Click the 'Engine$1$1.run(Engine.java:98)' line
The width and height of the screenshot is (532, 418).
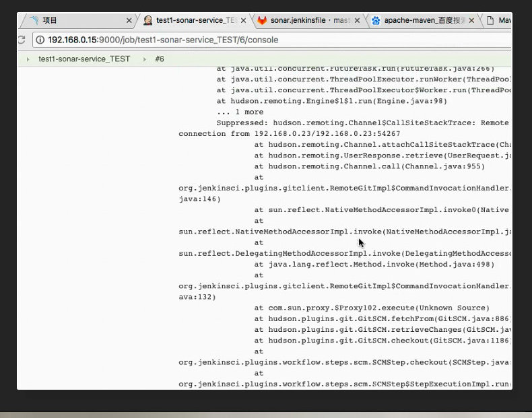pos(332,101)
